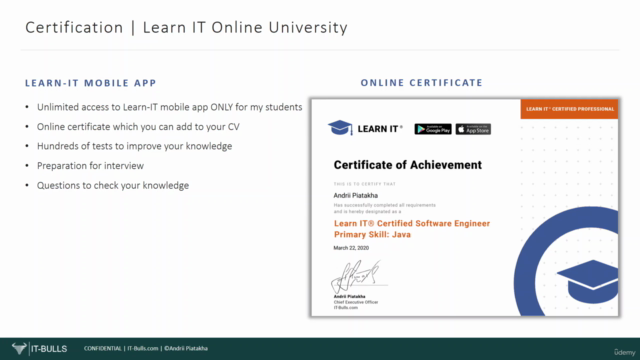Open the certificate image thumbnail
Screen dimensions: 640x360
tap(464, 207)
